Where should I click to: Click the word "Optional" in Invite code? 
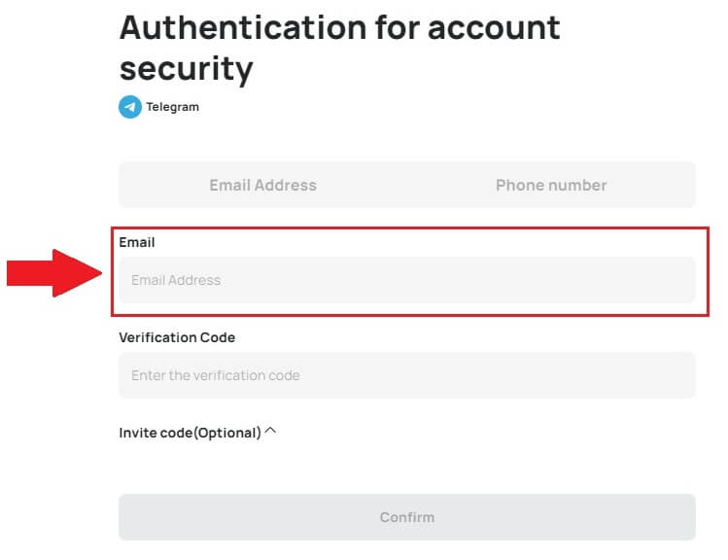point(227,433)
